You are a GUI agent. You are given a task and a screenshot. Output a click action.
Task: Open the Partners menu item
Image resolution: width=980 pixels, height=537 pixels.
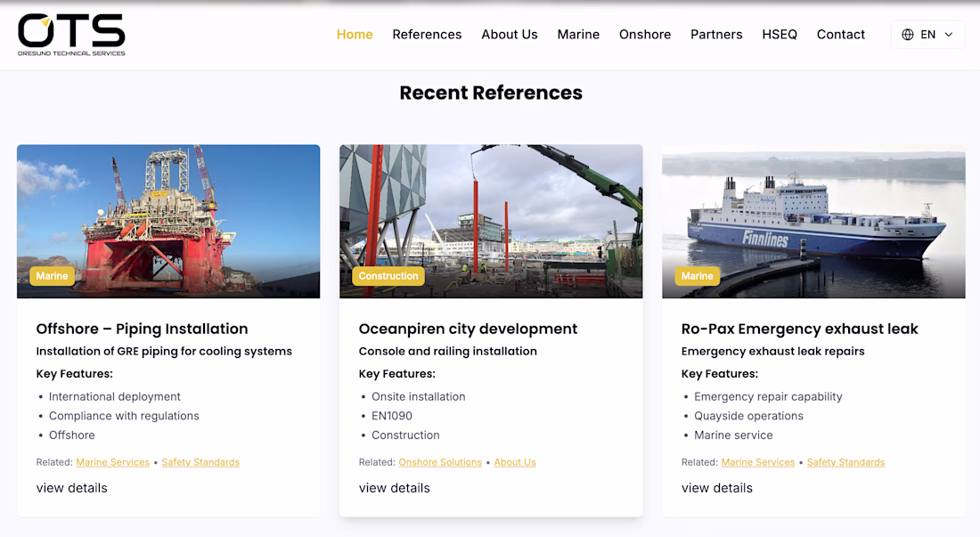coord(716,35)
